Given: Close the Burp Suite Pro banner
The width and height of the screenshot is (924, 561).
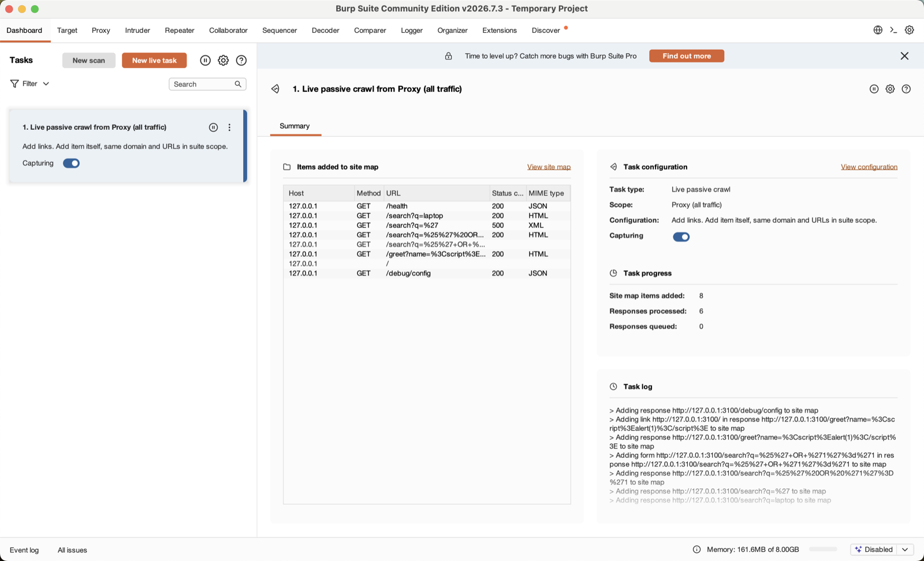Looking at the screenshot, I should [904, 56].
